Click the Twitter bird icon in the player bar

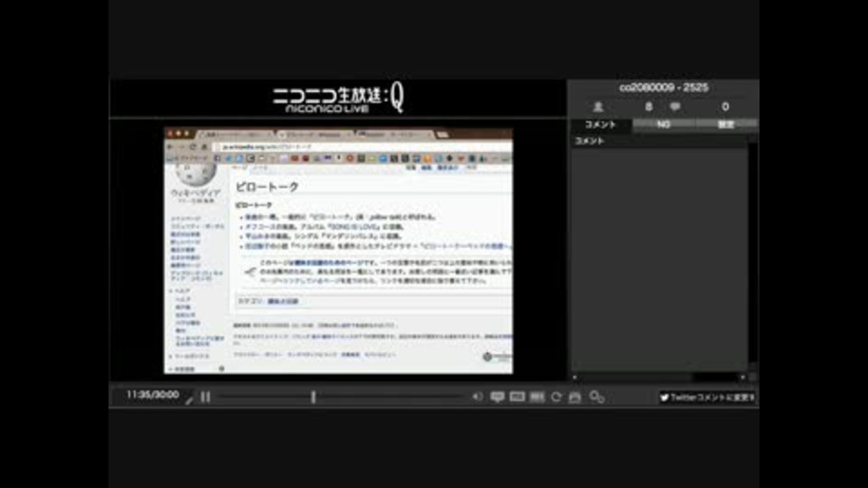coord(665,398)
